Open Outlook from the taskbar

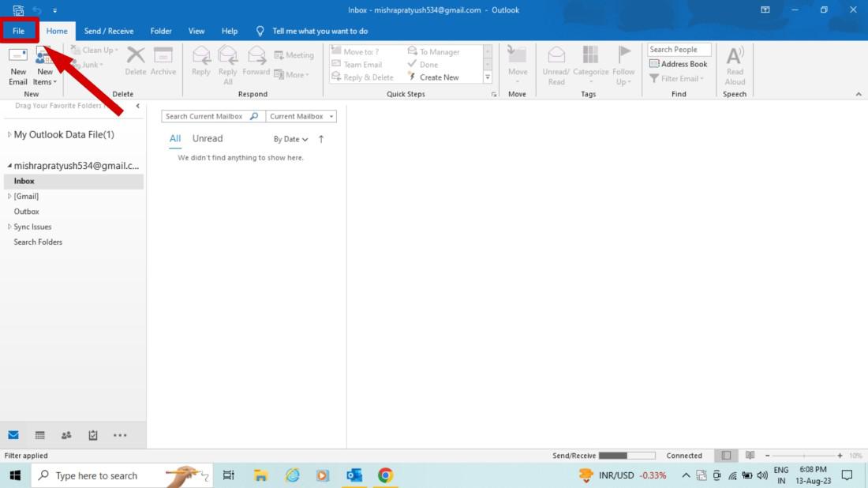[354, 475]
